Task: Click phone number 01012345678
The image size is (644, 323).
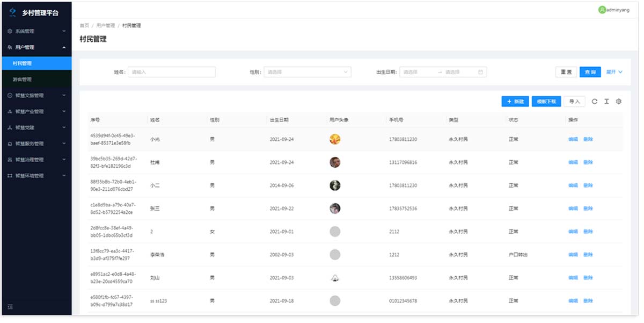Action: click(403, 301)
